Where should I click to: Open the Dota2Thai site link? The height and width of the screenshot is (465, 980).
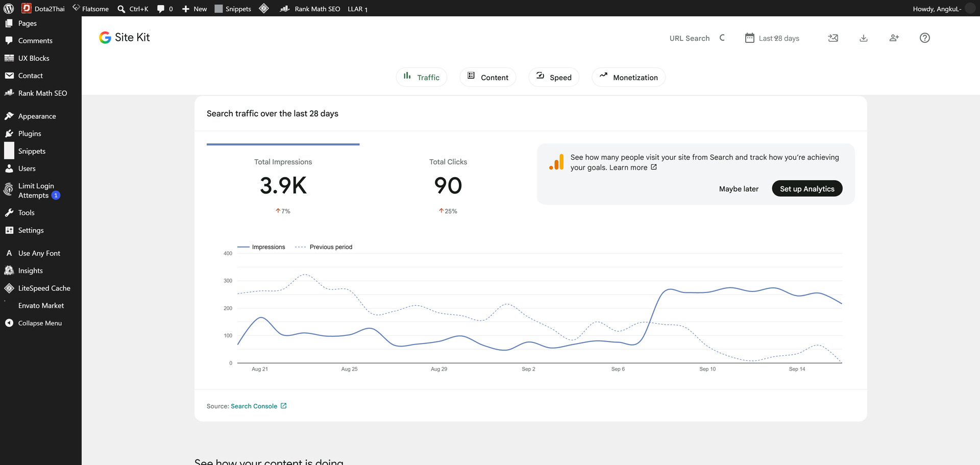(43, 9)
